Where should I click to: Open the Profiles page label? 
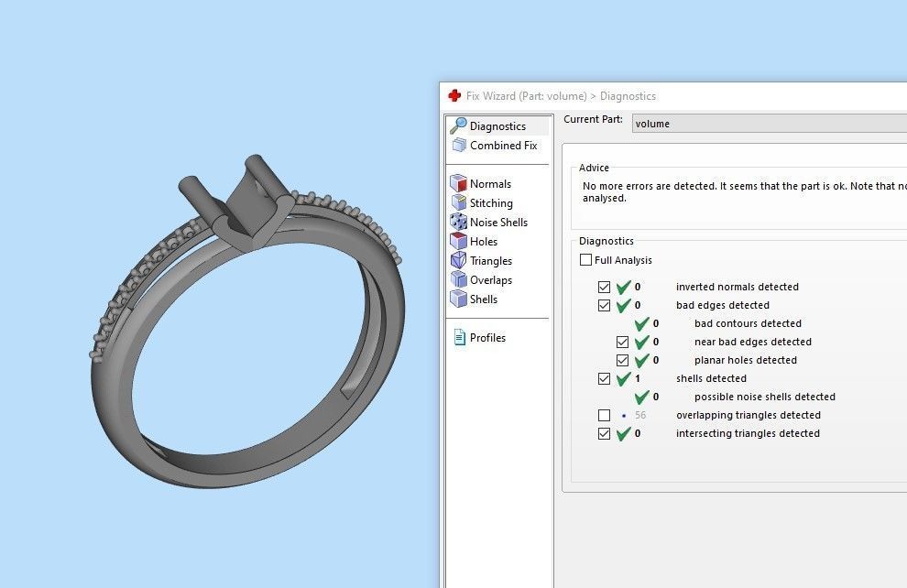pos(487,338)
